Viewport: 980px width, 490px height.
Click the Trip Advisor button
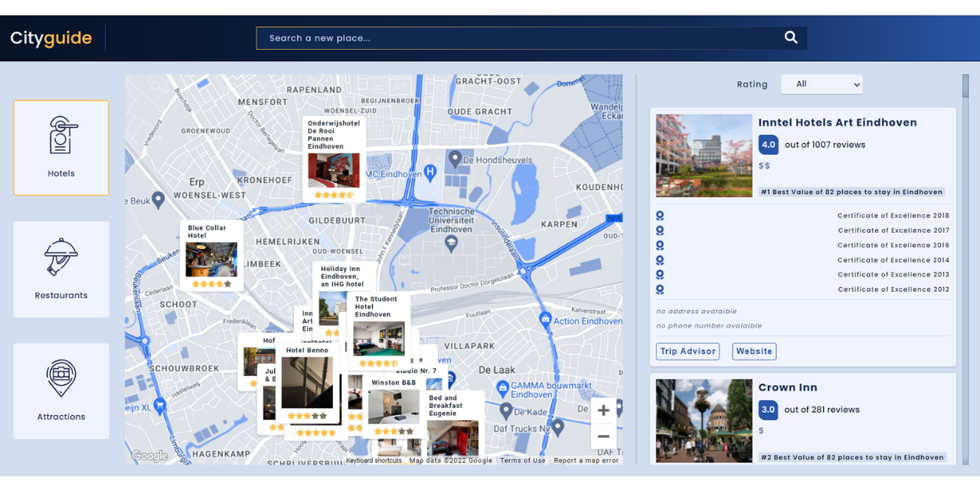(687, 351)
